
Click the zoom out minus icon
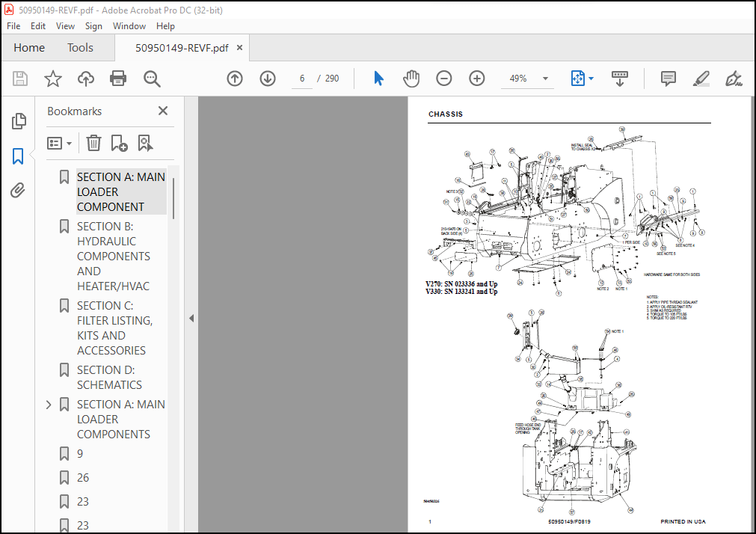point(444,79)
